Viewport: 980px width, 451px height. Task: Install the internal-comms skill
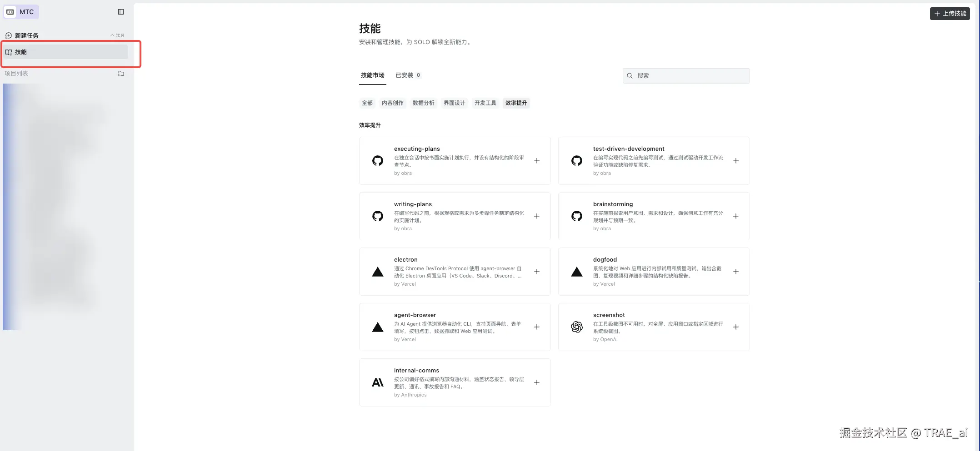click(537, 382)
